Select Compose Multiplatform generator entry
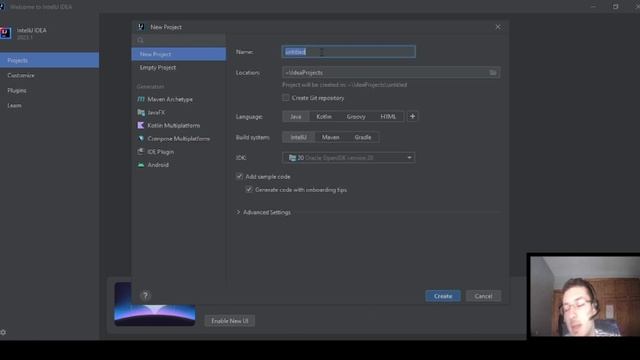Image resolution: width=640 pixels, height=360 pixels. [x=179, y=138]
